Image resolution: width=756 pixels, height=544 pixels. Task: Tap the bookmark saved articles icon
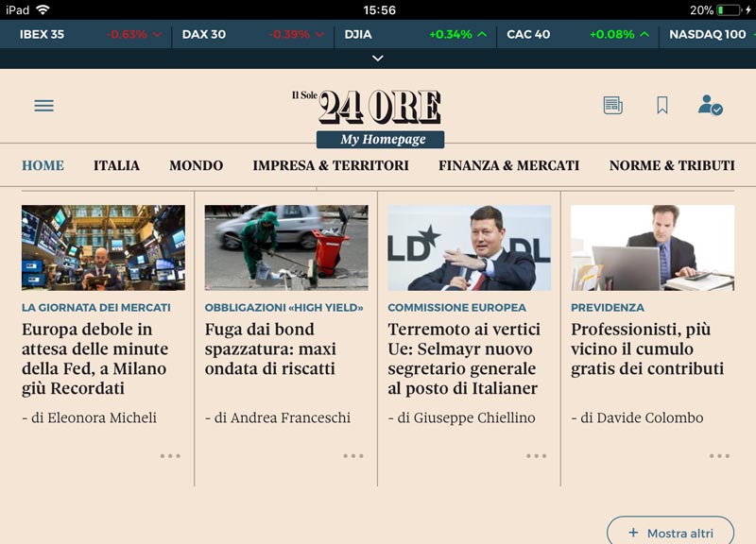coord(662,105)
